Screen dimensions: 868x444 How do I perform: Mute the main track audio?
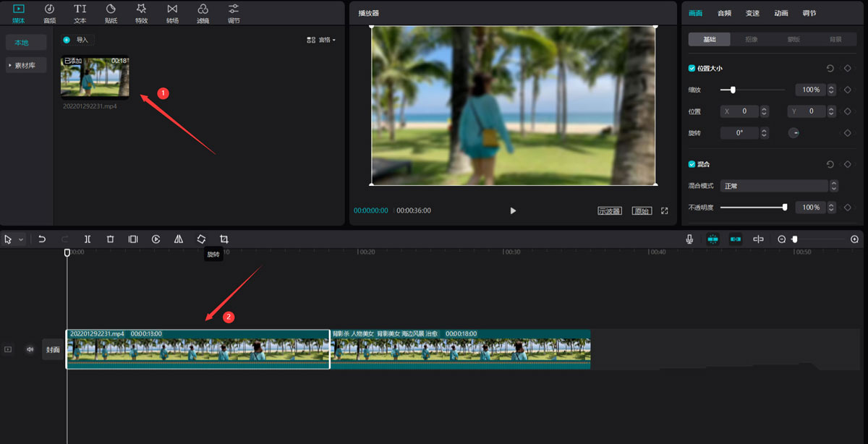pyautogui.click(x=30, y=349)
